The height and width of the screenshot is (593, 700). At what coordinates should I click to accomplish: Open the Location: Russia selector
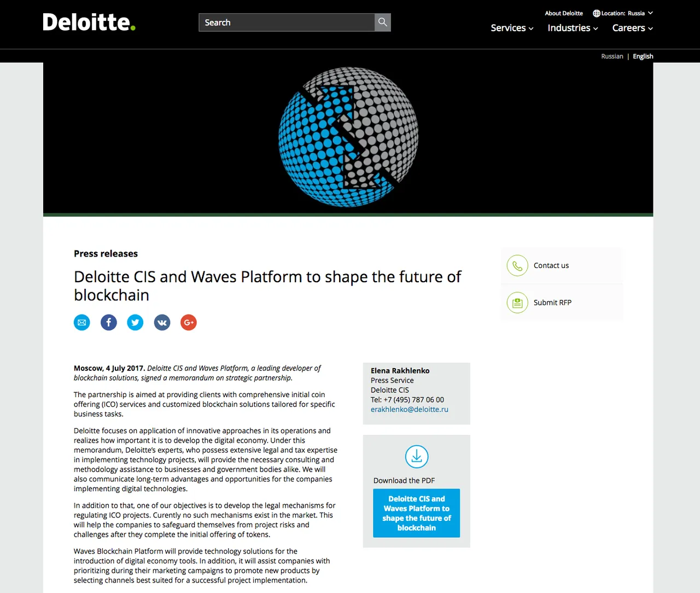click(623, 13)
